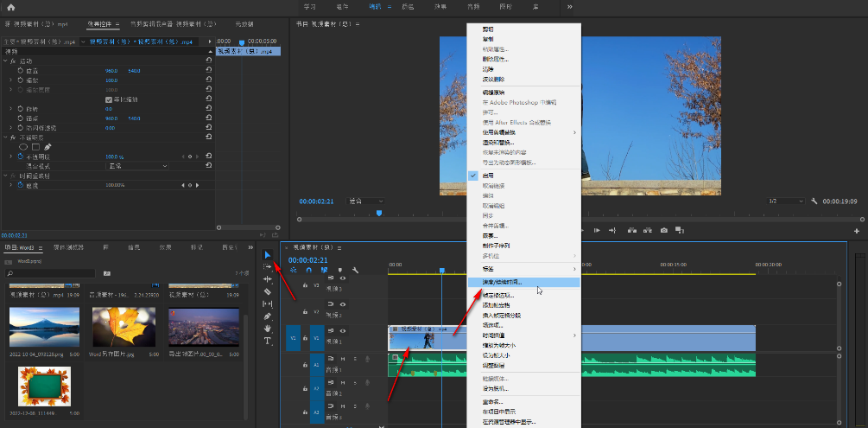
Task: Select the Selection arrow tool
Action: coord(268,255)
